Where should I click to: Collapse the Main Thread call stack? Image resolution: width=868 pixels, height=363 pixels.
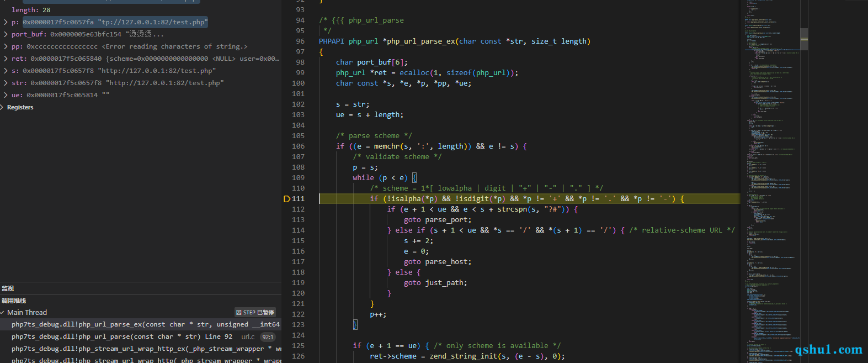point(3,313)
